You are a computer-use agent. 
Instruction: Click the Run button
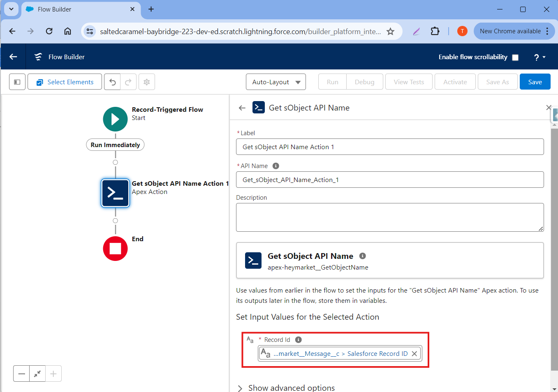coord(333,82)
